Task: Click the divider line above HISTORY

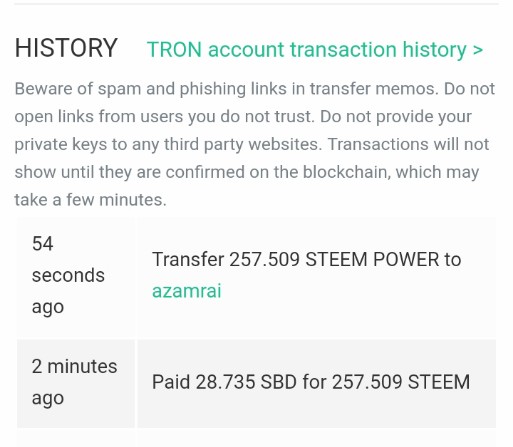Action: click(256, 4)
